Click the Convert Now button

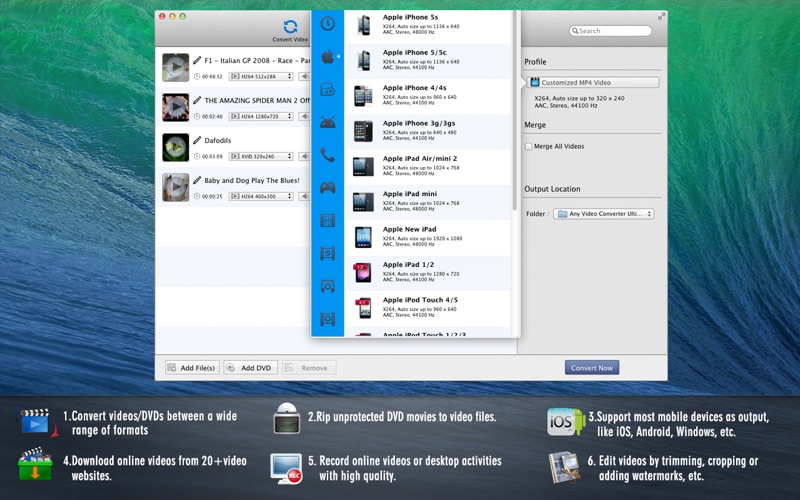click(592, 368)
